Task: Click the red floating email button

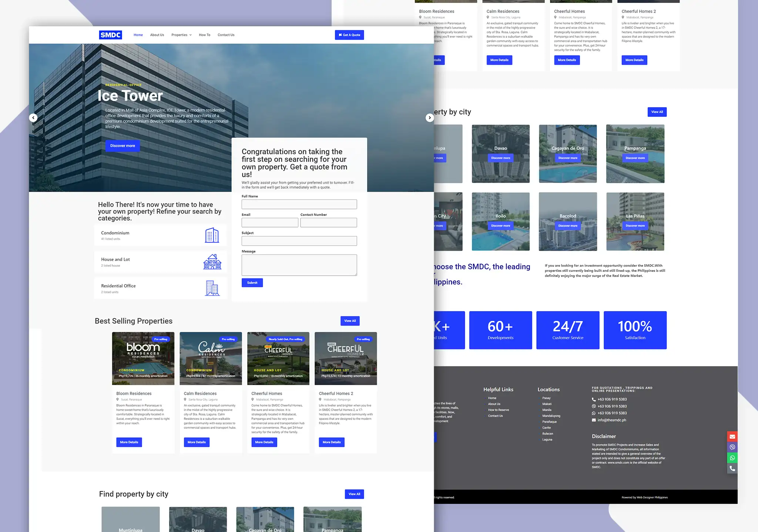Action: click(732, 437)
